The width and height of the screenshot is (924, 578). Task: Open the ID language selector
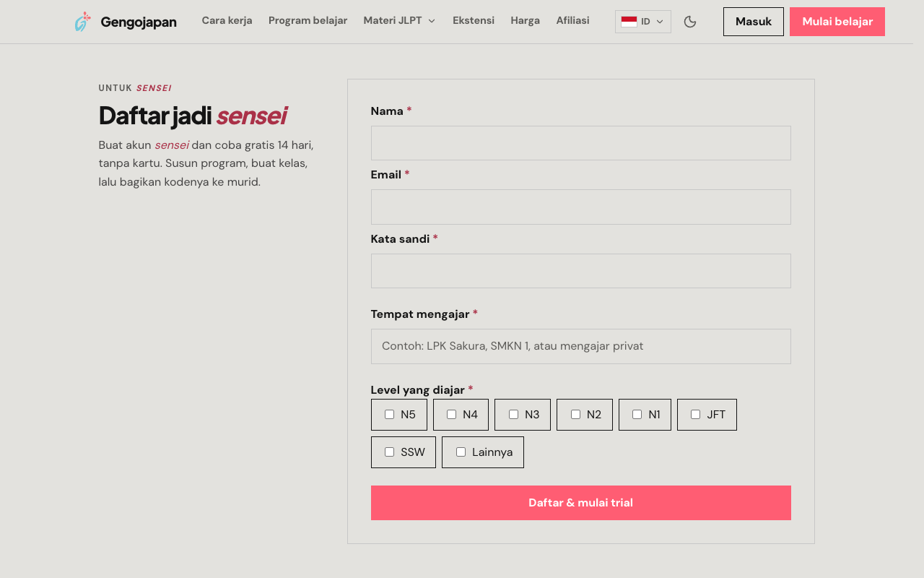coord(643,22)
